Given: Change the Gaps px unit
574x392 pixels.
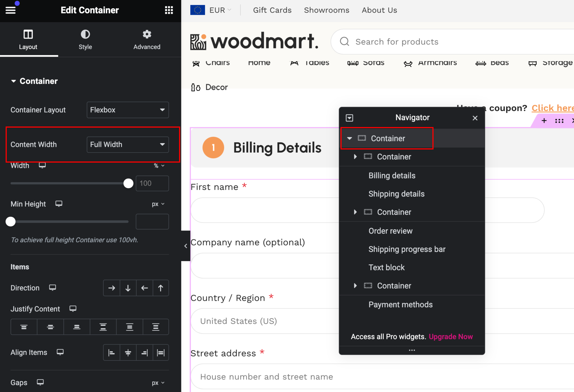Looking at the screenshot, I should point(158,383).
